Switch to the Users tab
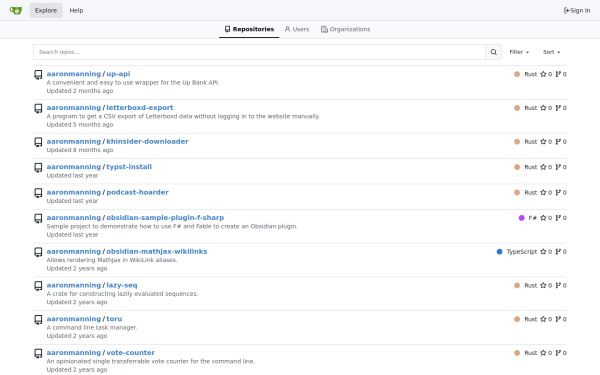 [297, 29]
